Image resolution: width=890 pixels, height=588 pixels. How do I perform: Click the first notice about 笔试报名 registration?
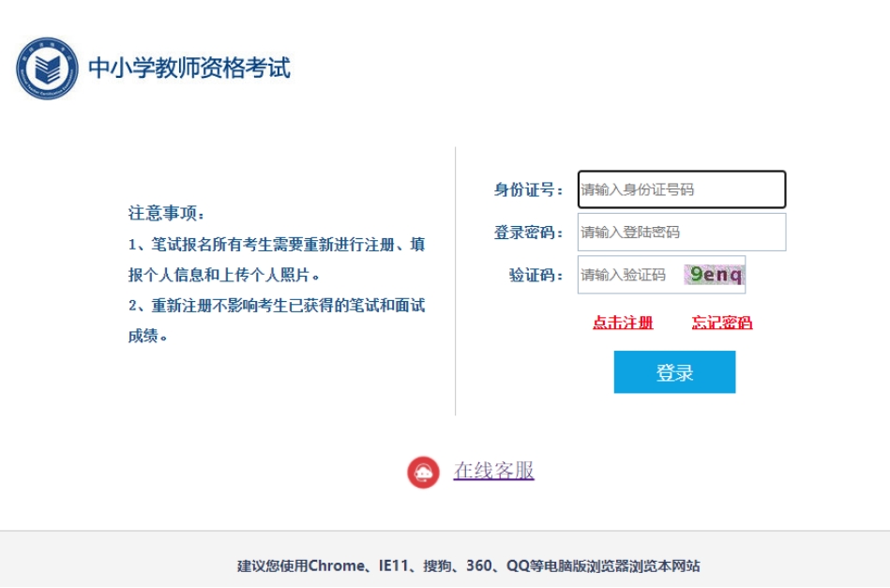pyautogui.click(x=277, y=260)
